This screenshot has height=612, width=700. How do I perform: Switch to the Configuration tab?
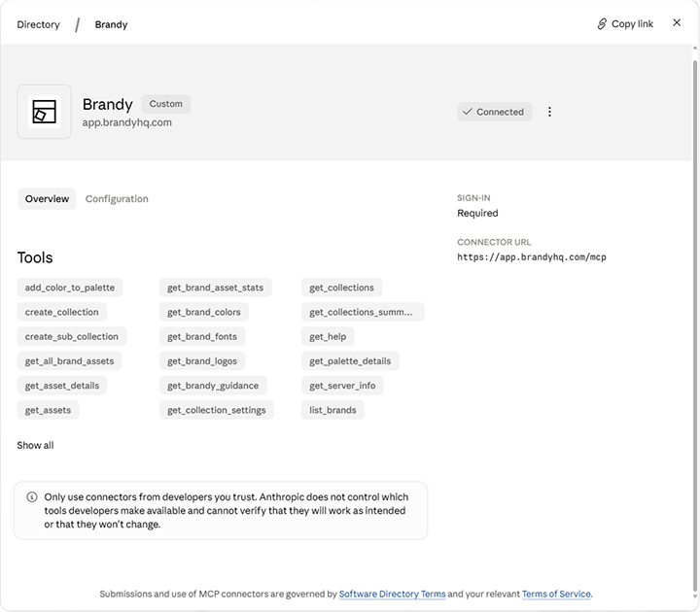117,198
